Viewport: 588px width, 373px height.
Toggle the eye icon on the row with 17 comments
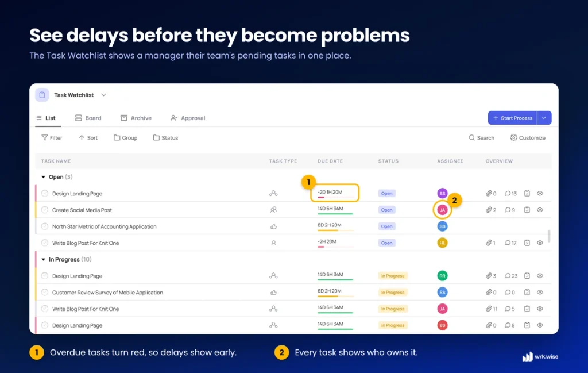coord(540,243)
